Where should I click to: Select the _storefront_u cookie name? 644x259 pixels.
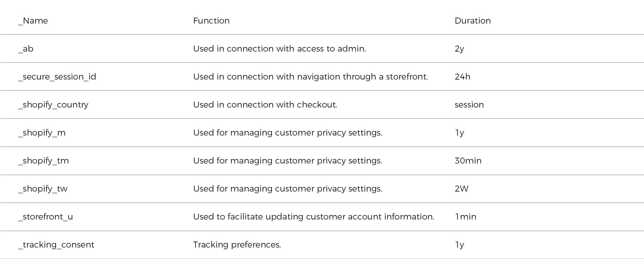point(46,217)
